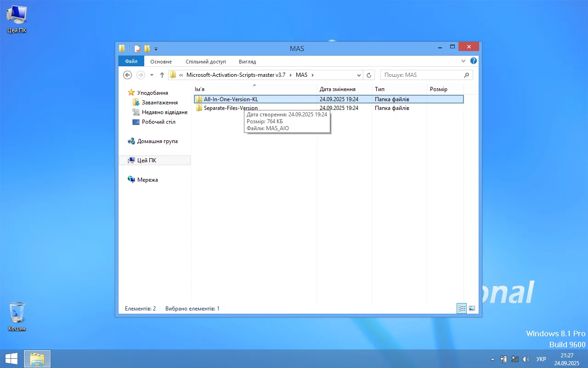This screenshot has height=368, width=588.
Task: Click the volume speaker tray icon
Action: [x=526, y=359]
